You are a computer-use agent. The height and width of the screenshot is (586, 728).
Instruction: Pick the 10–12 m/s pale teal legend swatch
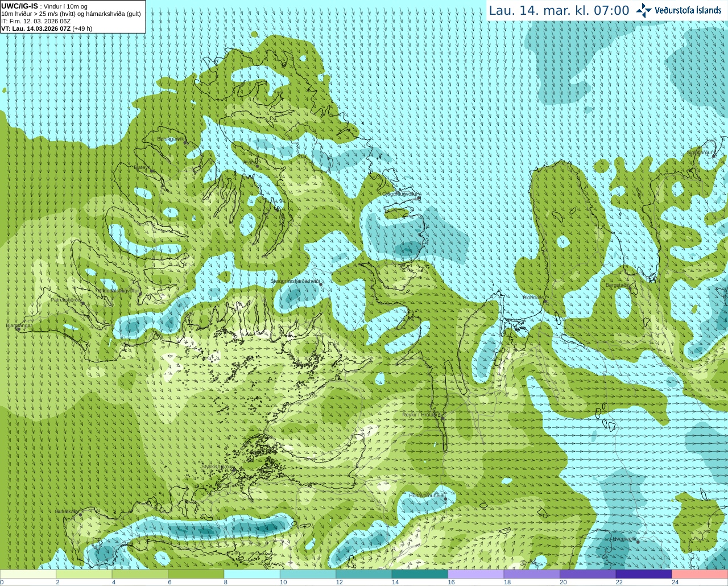(308, 574)
